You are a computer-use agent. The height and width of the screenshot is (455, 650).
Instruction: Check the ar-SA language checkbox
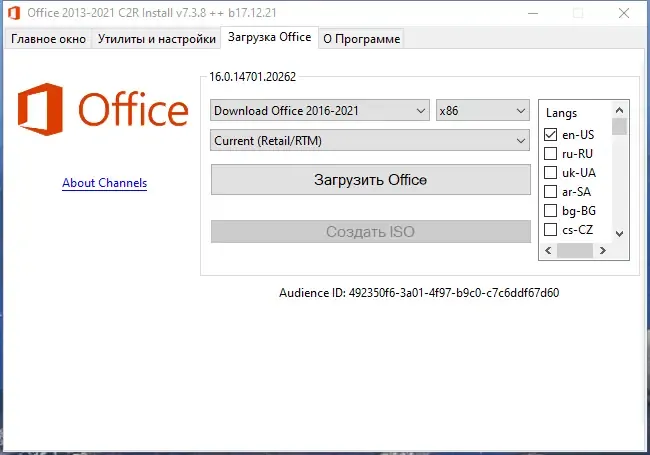[x=551, y=191]
